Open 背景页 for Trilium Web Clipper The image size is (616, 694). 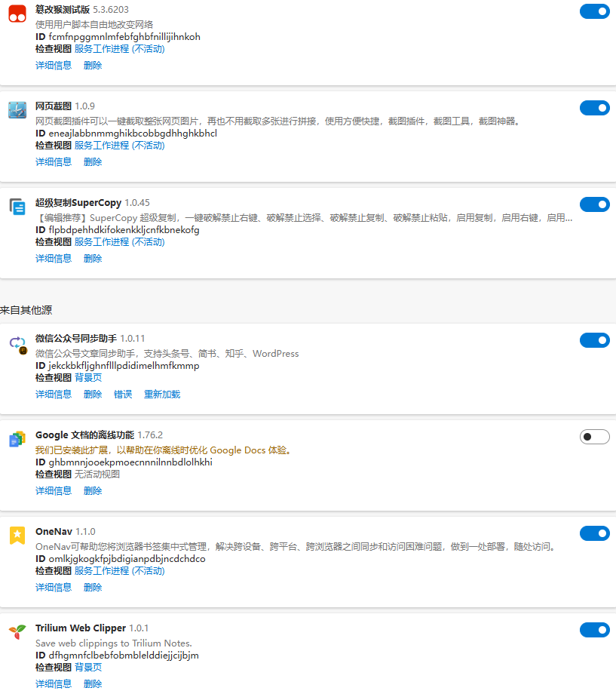pyautogui.click(x=88, y=667)
